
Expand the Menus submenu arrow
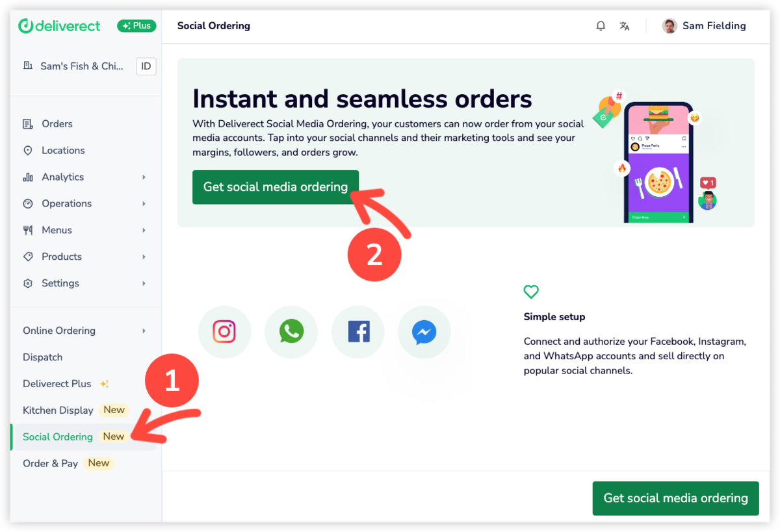(x=144, y=231)
